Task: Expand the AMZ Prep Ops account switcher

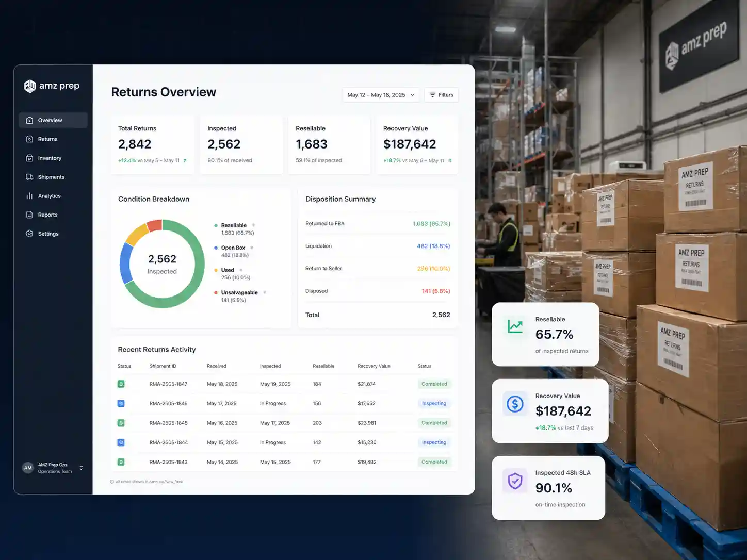Action: pyautogui.click(x=81, y=468)
